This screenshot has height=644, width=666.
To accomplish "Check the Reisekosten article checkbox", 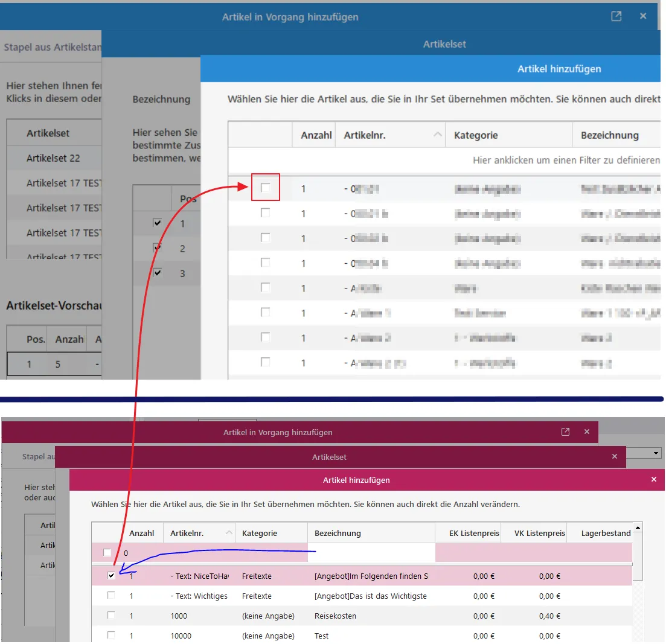I will [x=111, y=616].
